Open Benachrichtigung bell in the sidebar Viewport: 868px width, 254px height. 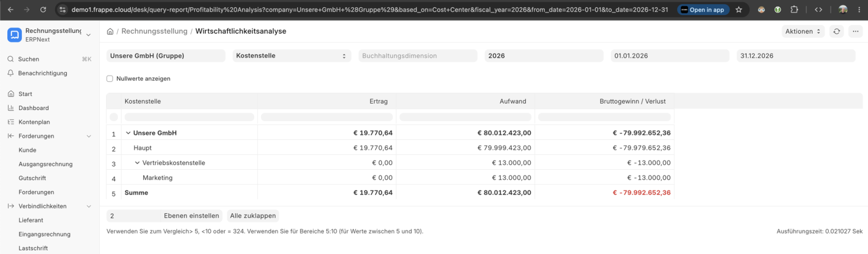(x=11, y=73)
